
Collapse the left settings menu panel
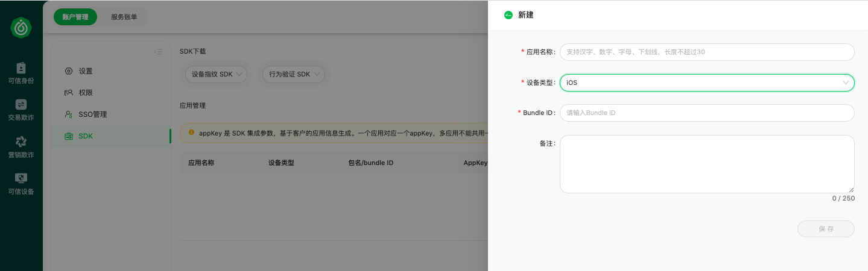[158, 52]
